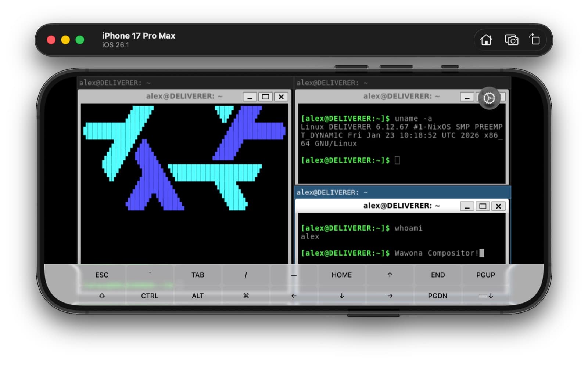Toggle the ALT modifier key
This screenshot has height=366, width=588.
point(198,296)
